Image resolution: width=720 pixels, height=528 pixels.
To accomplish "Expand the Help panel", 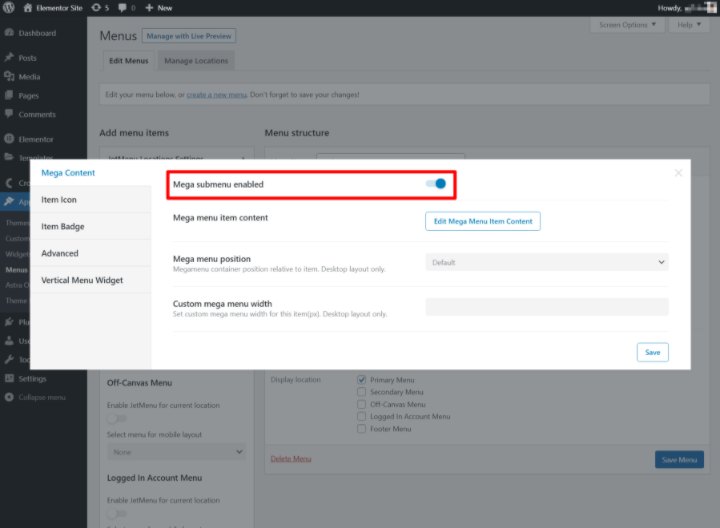I will click(x=689, y=24).
